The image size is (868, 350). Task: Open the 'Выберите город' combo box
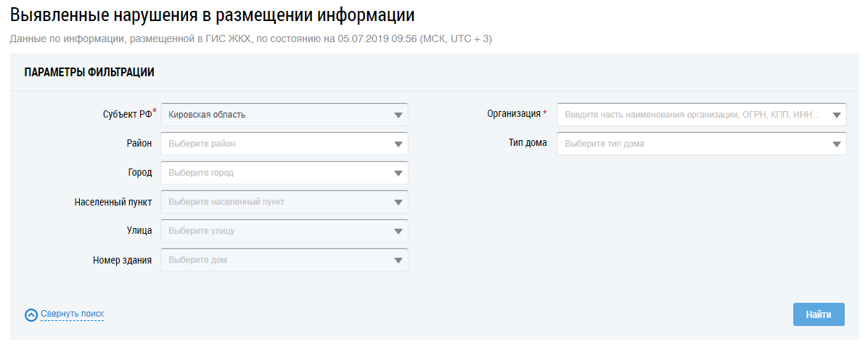[276, 173]
